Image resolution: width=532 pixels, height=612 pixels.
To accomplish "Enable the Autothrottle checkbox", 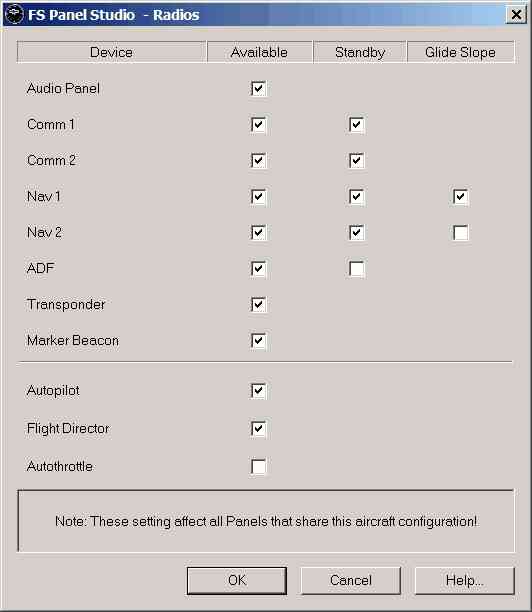I will tap(258, 466).
